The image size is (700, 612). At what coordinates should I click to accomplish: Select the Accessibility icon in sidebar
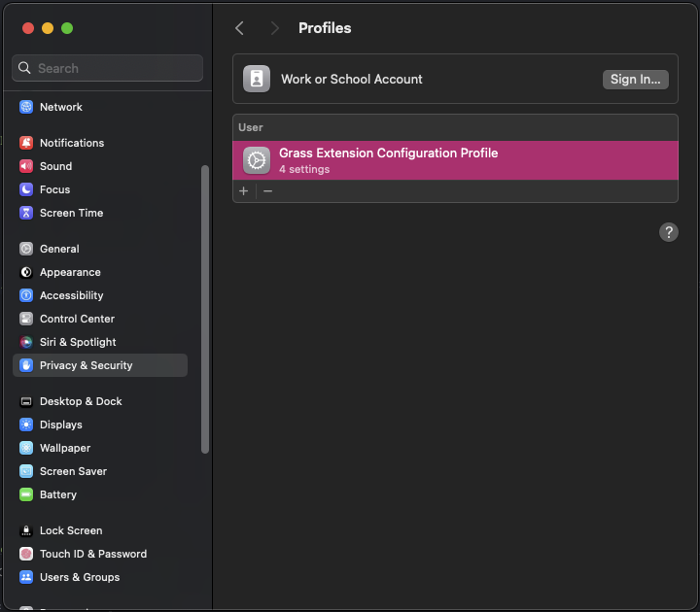pos(26,295)
